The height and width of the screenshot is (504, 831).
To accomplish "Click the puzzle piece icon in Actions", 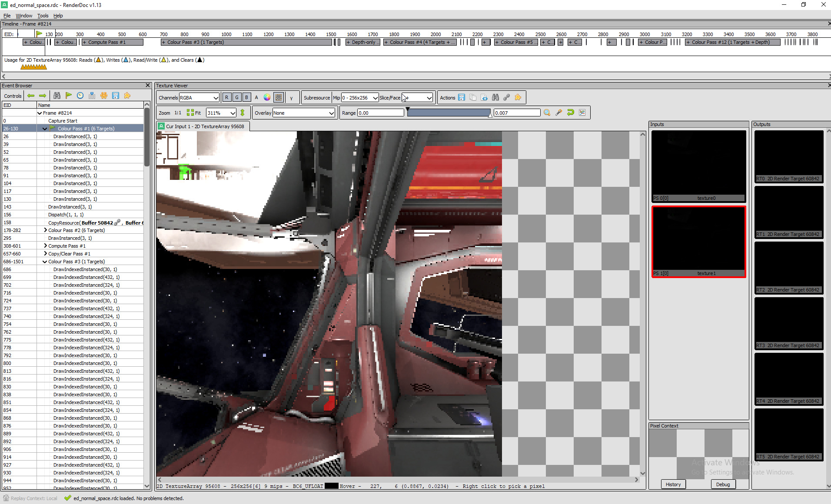I will tap(518, 98).
